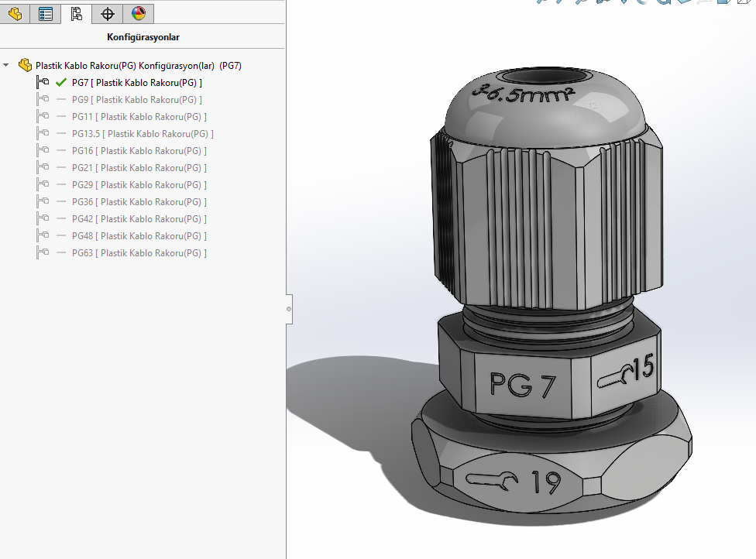Click the configuration icon next to PG29
This screenshot has width=756, height=559.
point(43,184)
